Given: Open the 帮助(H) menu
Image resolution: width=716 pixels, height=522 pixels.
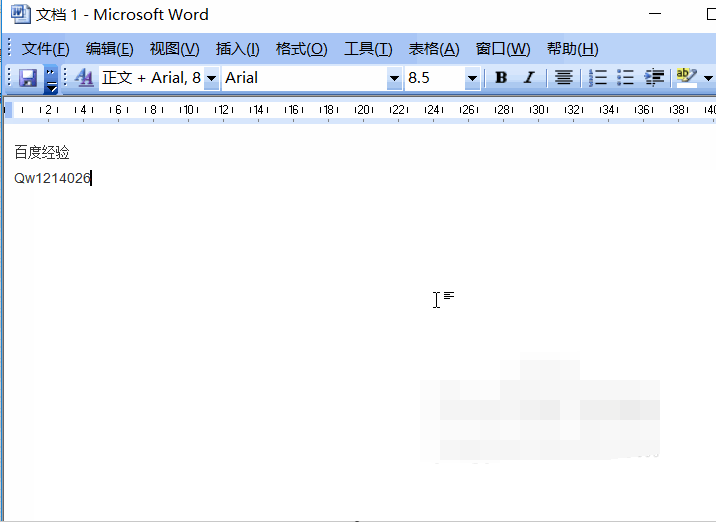Looking at the screenshot, I should point(573,49).
